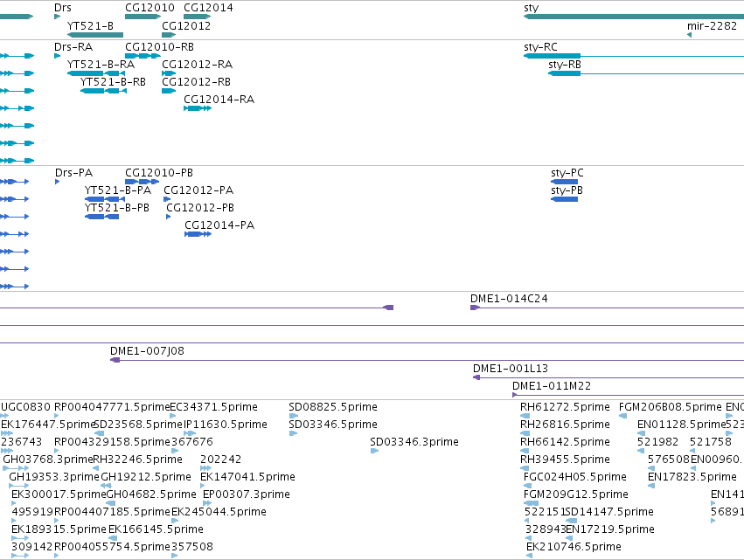Image resolution: width=744 pixels, height=560 pixels.
Task: Open EST RH32246.5prime
Action: (x=137, y=460)
